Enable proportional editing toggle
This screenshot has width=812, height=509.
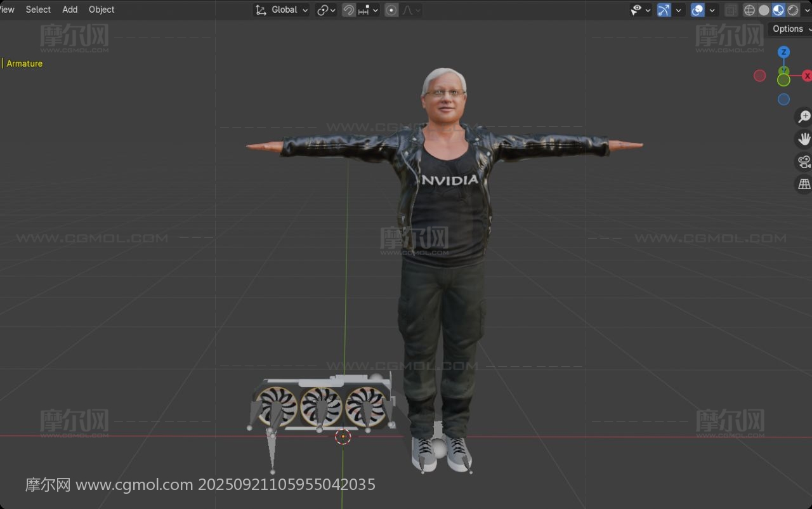[x=391, y=10]
